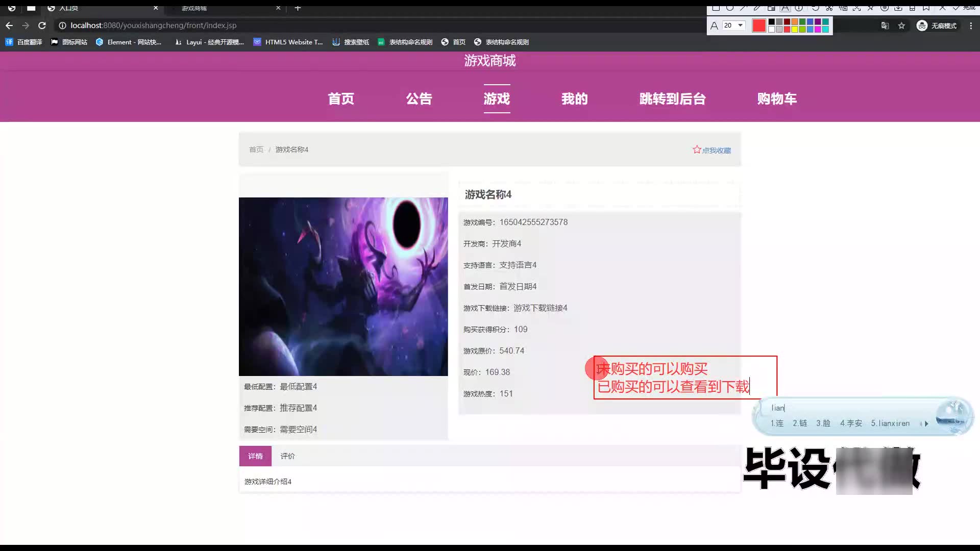This screenshot has width=980, height=551.
Task: Open the 首页 navigation menu
Action: click(341, 98)
